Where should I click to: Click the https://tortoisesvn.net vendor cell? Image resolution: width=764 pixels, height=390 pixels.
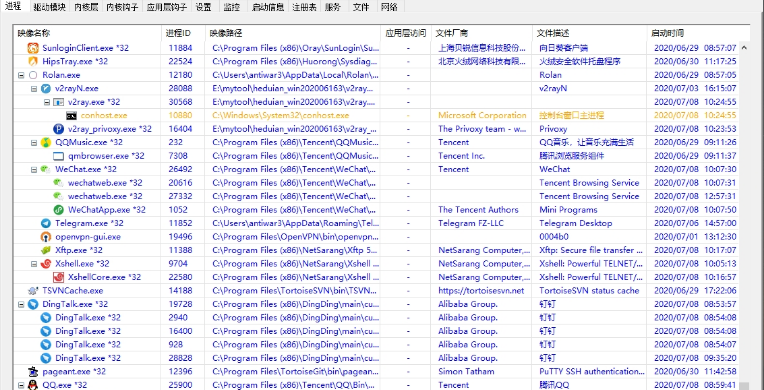point(481,291)
